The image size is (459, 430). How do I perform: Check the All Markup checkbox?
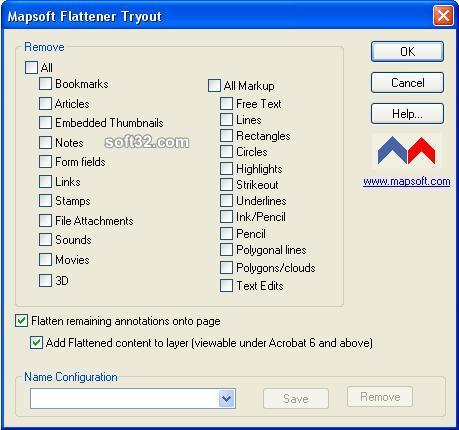click(214, 85)
